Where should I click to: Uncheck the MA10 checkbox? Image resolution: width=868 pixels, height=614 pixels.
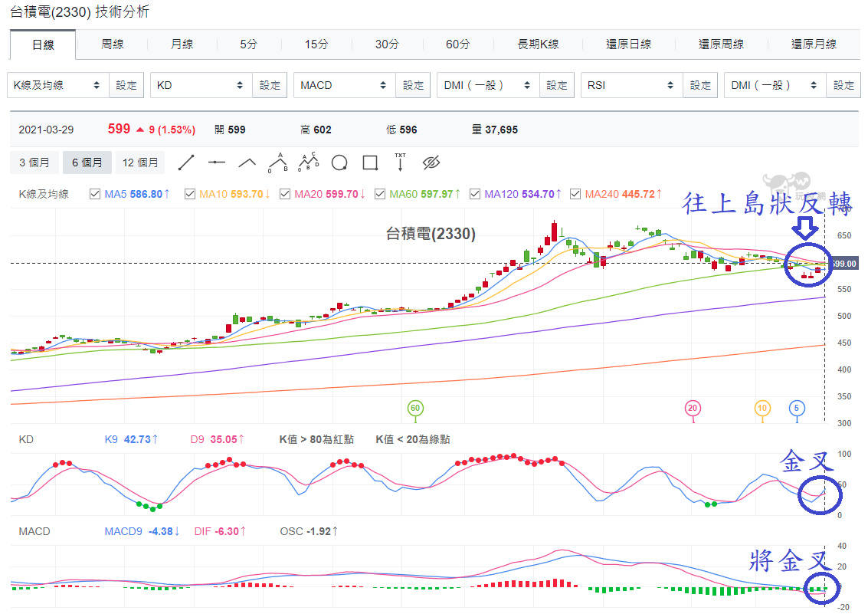pyautogui.click(x=190, y=194)
